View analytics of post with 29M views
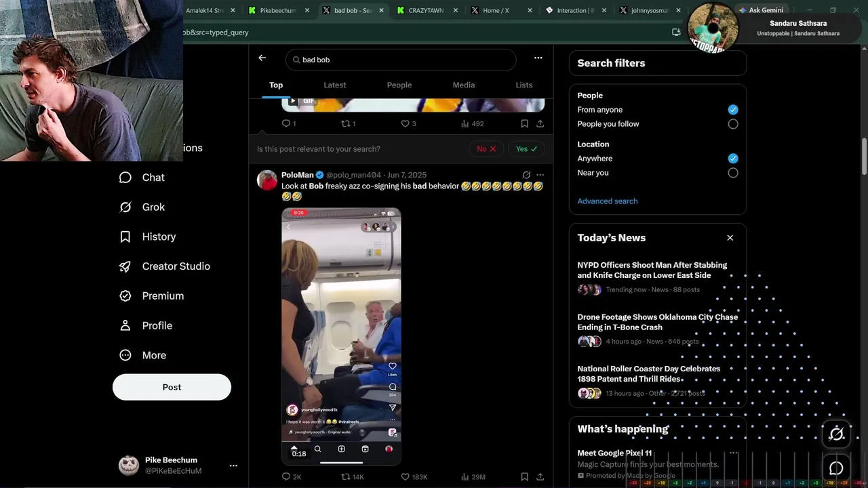 [x=473, y=476]
